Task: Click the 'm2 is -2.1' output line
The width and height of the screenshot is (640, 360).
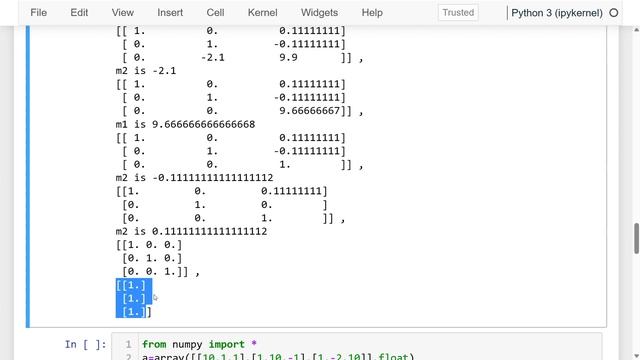Action: coord(146,71)
